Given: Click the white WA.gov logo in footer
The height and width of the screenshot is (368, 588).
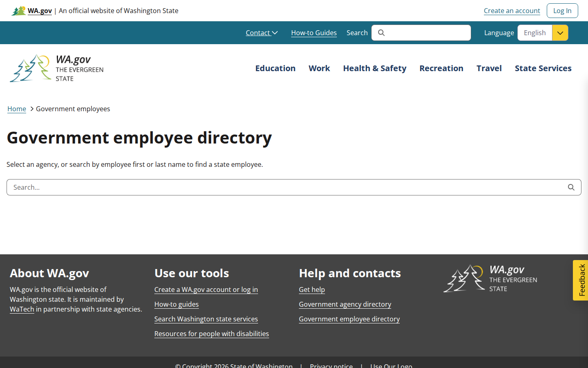Looking at the screenshot, I should point(490,278).
